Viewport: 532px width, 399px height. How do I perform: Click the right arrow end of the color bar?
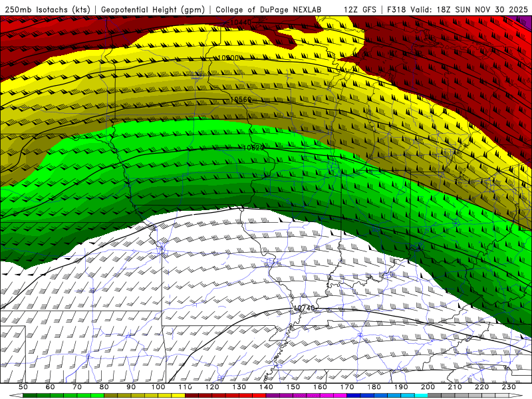click(516, 396)
